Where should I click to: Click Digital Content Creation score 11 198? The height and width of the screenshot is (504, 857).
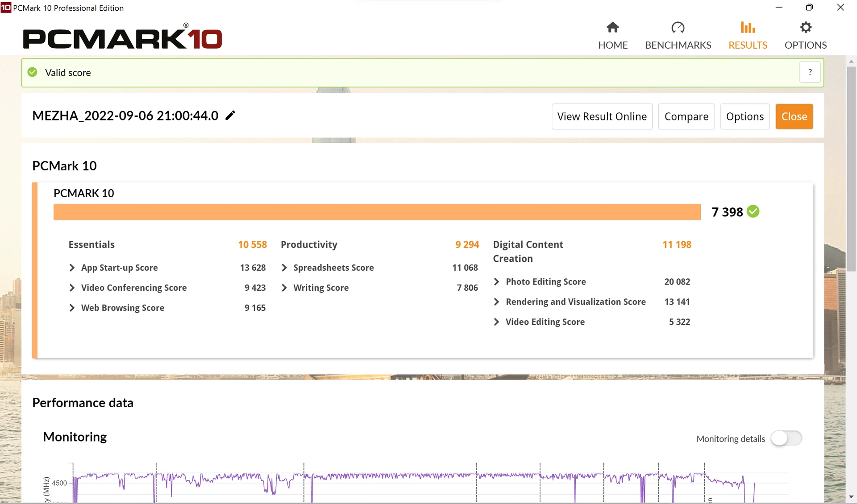677,244
